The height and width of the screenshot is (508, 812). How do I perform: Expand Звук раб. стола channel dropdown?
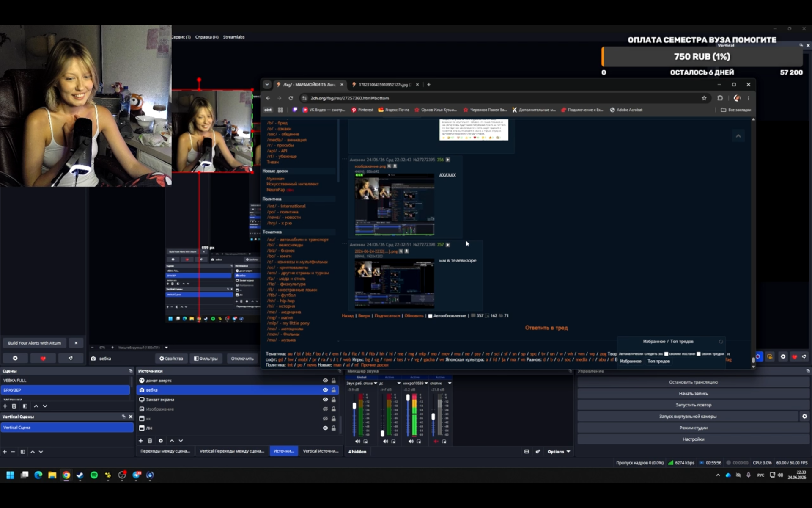[x=375, y=383]
